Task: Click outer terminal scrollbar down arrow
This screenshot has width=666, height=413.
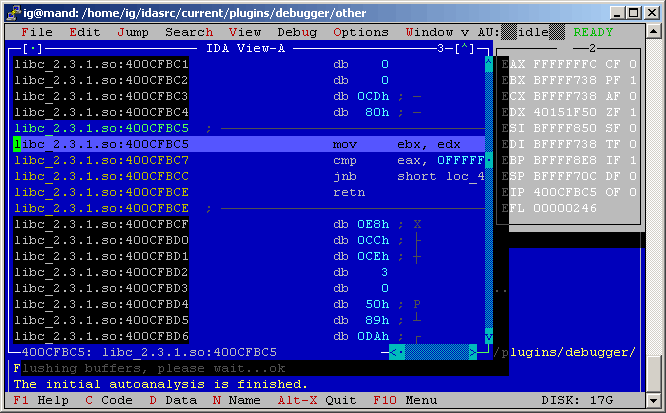Action: click(653, 400)
